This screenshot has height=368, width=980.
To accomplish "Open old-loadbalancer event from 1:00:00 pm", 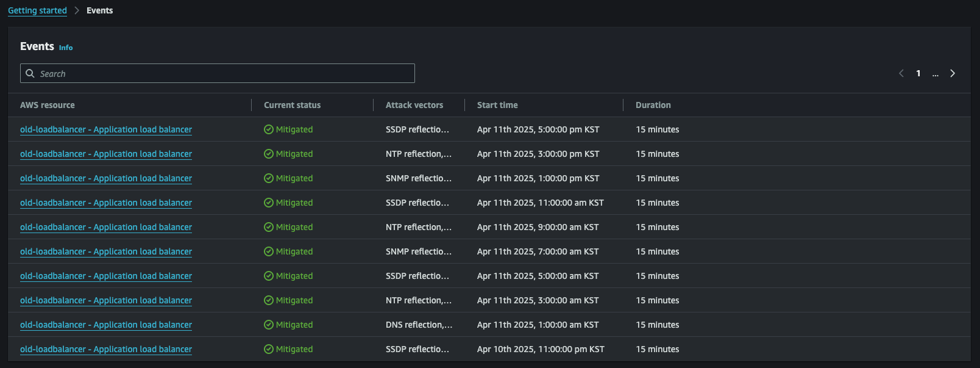I will coord(106,178).
